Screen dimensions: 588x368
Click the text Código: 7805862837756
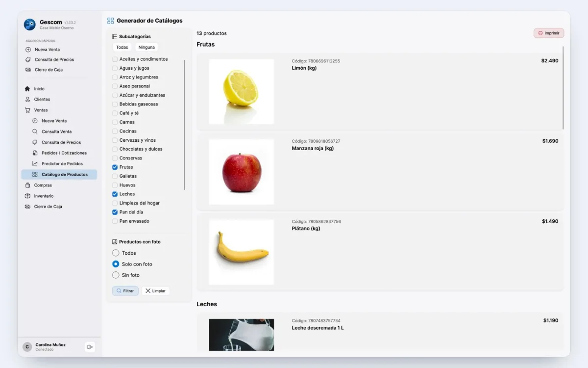click(x=316, y=222)
